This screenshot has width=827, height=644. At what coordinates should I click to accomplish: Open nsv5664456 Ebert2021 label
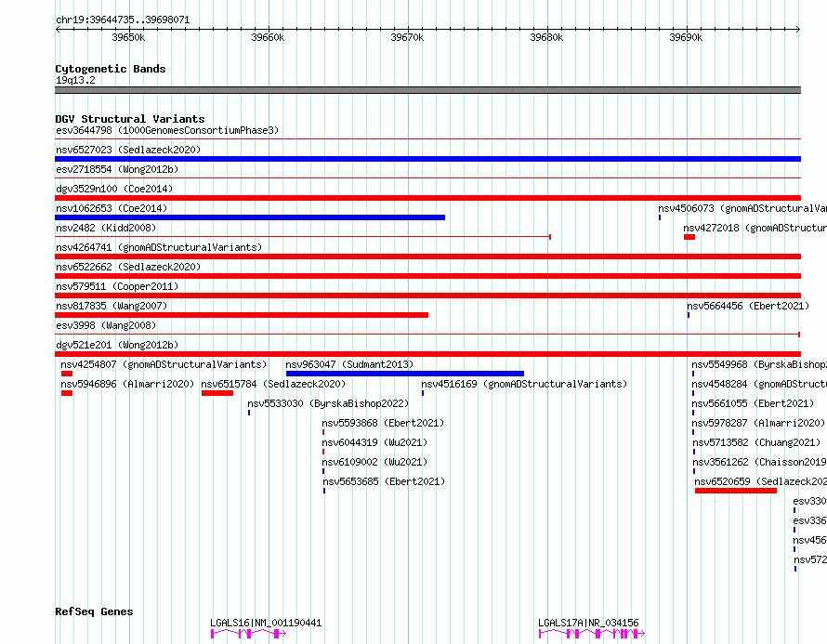[748, 306]
